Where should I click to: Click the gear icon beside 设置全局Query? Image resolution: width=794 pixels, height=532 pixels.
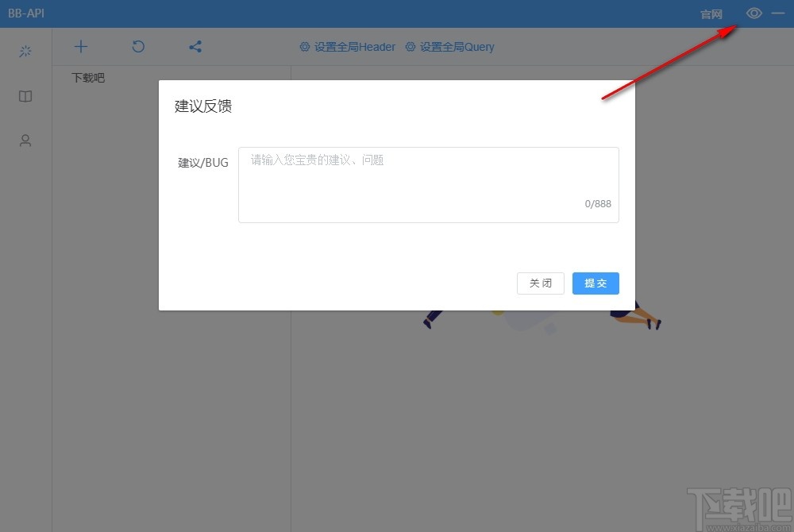[410, 47]
